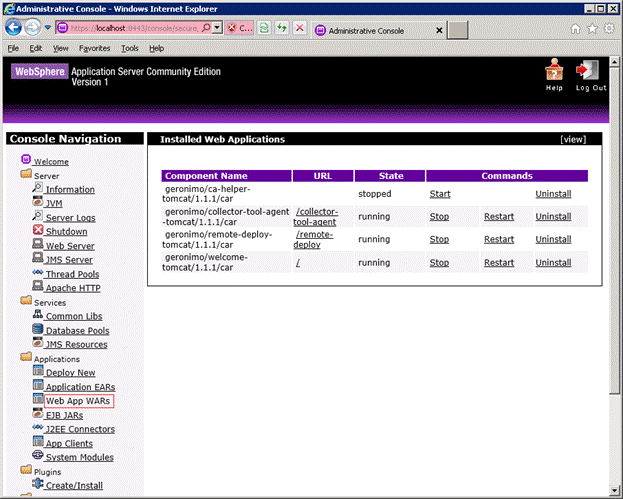Image resolution: width=623 pixels, height=499 pixels.
Task: Open the App Clients link
Action: coord(69,443)
